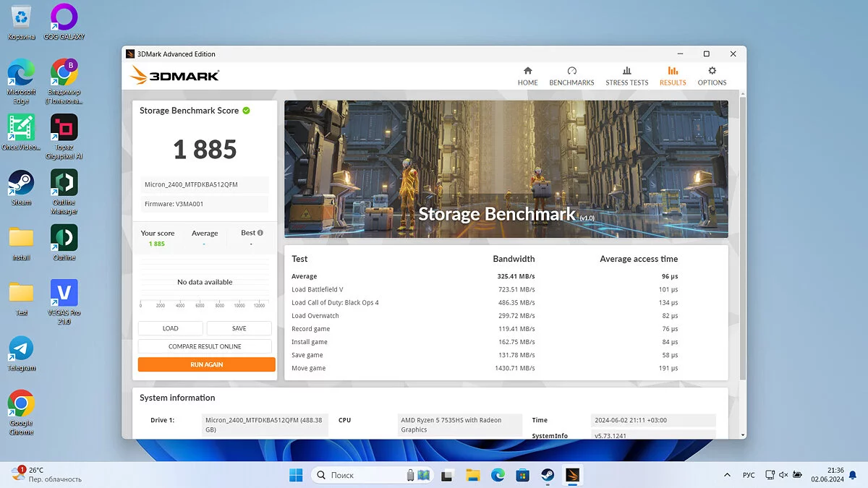
Task: Click the green score validation checkmark
Action: click(247, 111)
